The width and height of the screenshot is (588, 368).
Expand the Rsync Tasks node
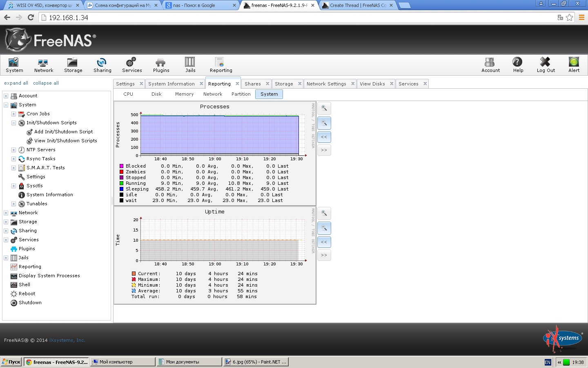pos(13,159)
